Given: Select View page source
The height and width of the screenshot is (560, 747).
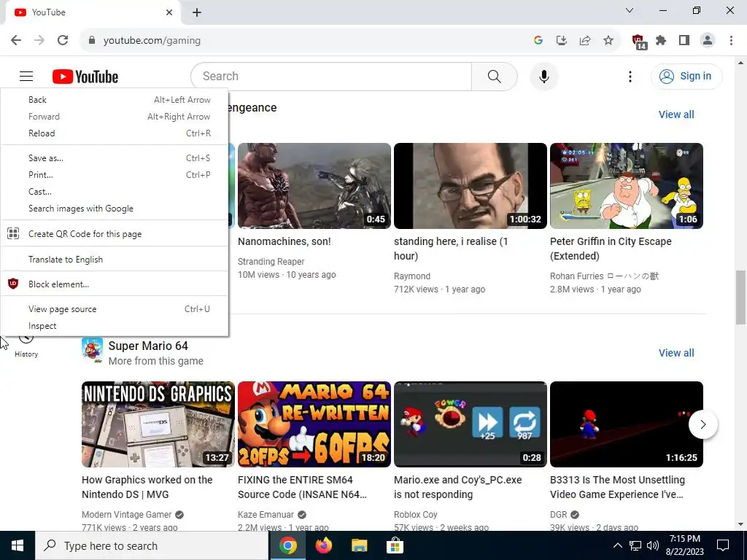Looking at the screenshot, I should tap(115, 309).
